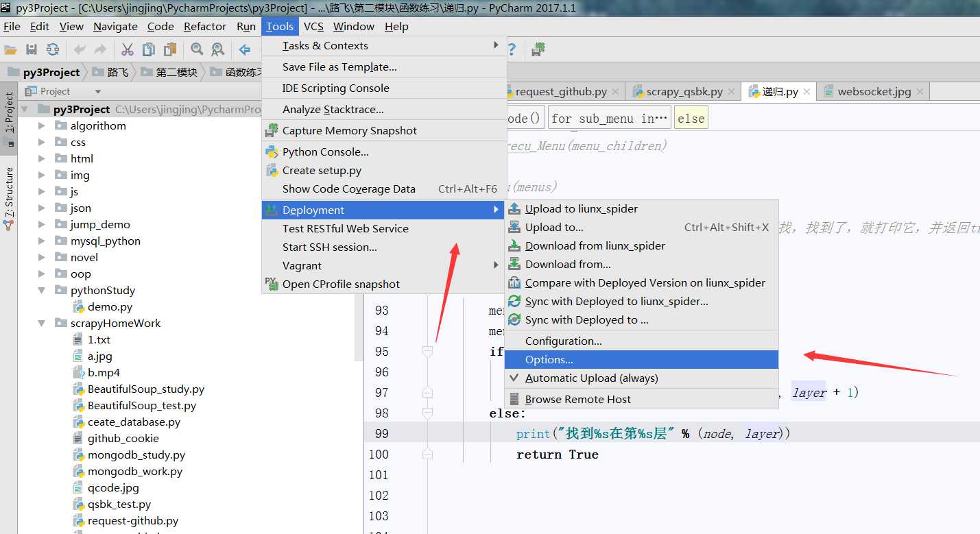Collapse the scrapyHomeWork folder
The width and height of the screenshot is (980, 534).
pos(42,323)
